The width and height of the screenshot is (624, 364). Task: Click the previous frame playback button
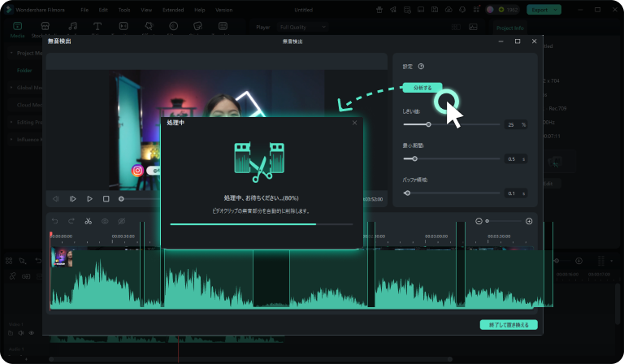pos(56,199)
